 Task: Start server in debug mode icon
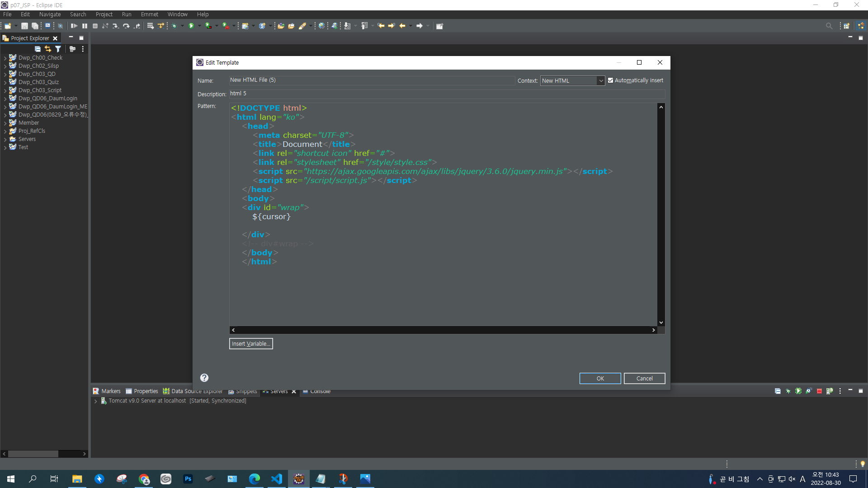pyautogui.click(x=788, y=391)
